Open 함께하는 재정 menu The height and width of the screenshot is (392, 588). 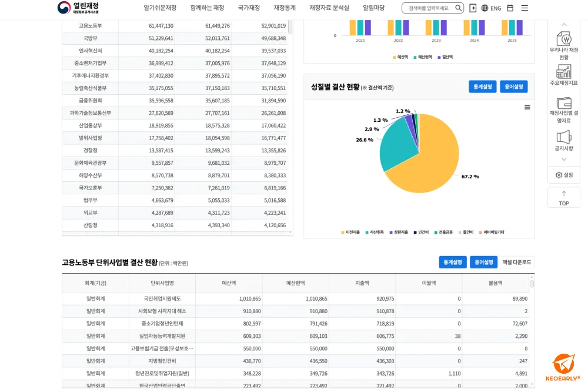(207, 8)
